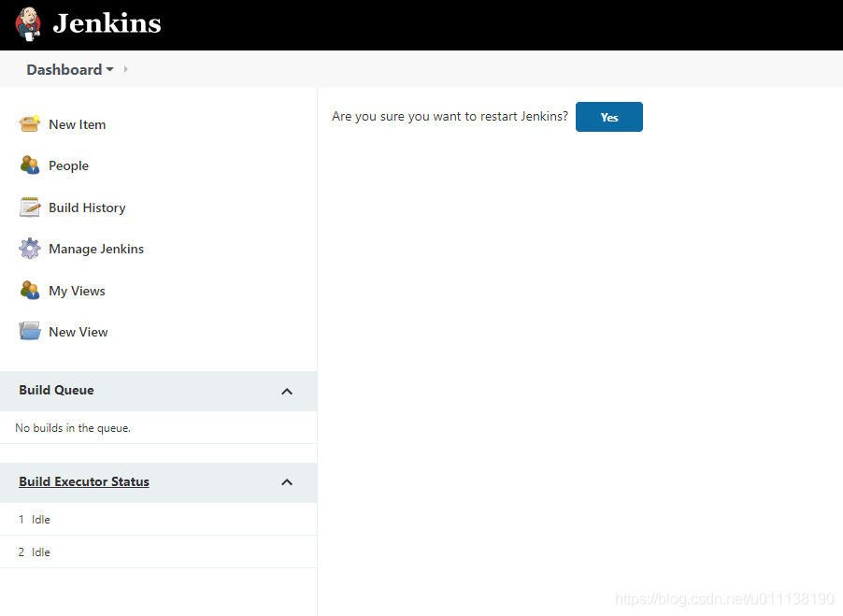Open the New View link

tap(78, 332)
